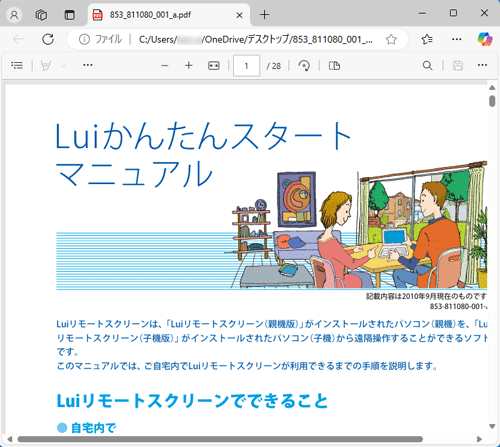This screenshot has width=500, height=447.
Task: Maximize the browser window
Action: point(453,13)
